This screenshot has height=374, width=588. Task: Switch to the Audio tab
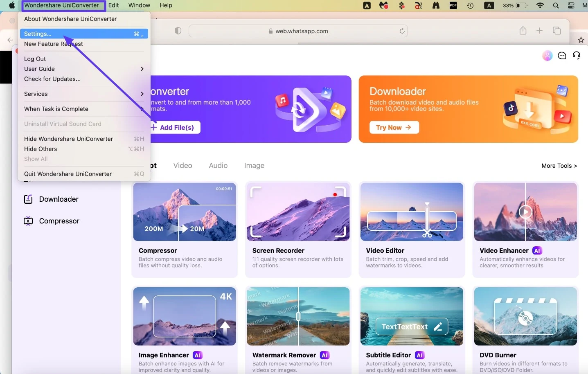coord(218,165)
